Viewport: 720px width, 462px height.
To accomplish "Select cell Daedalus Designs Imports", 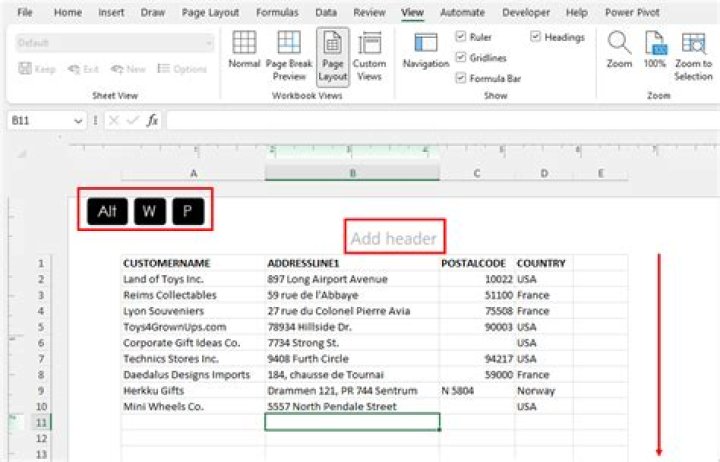I will tap(193, 375).
